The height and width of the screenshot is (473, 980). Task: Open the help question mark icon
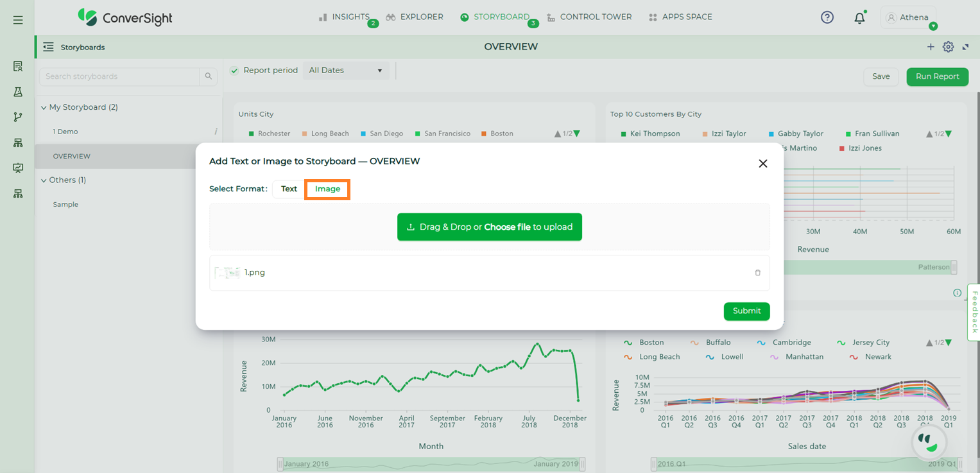point(827,17)
